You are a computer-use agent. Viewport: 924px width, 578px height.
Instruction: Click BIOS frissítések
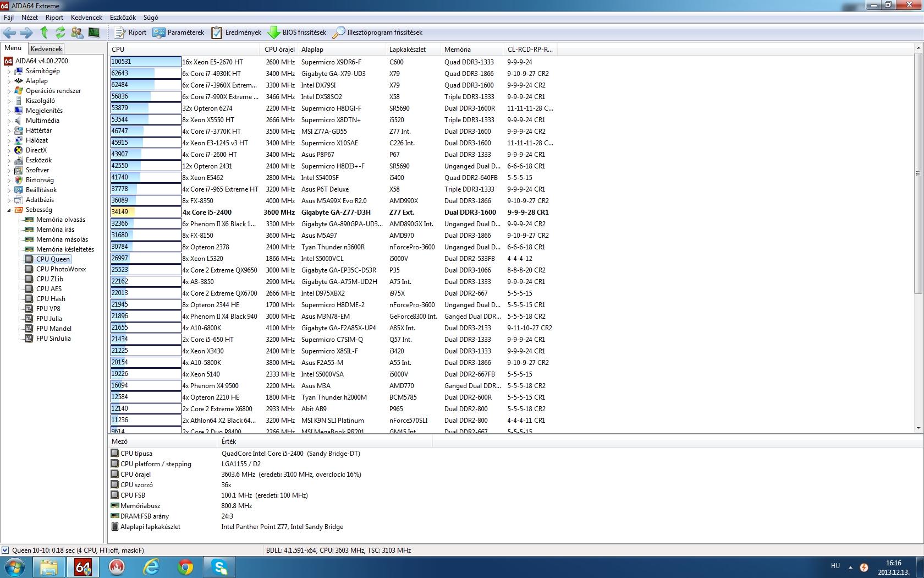click(x=297, y=32)
